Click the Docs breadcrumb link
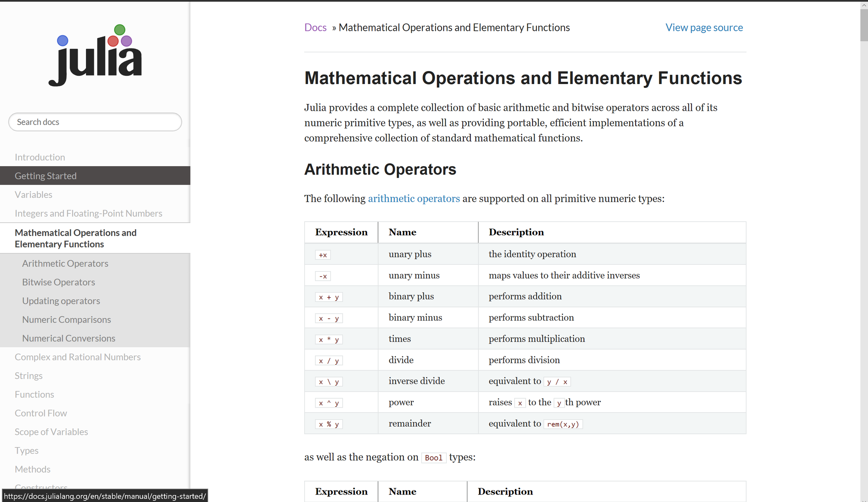The image size is (868, 502). 315,28
